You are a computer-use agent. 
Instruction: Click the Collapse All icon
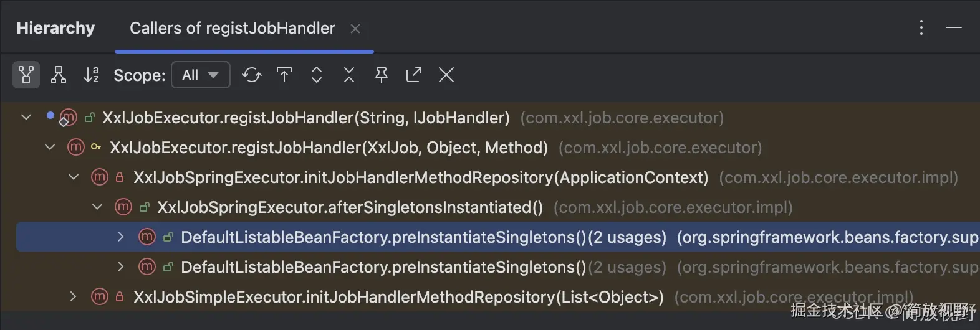tap(349, 75)
